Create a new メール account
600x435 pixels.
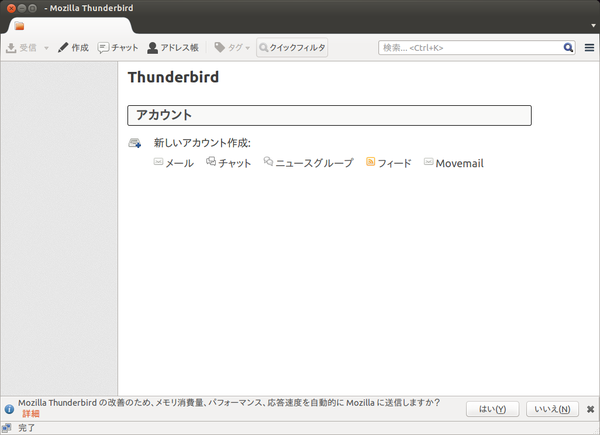(174, 163)
